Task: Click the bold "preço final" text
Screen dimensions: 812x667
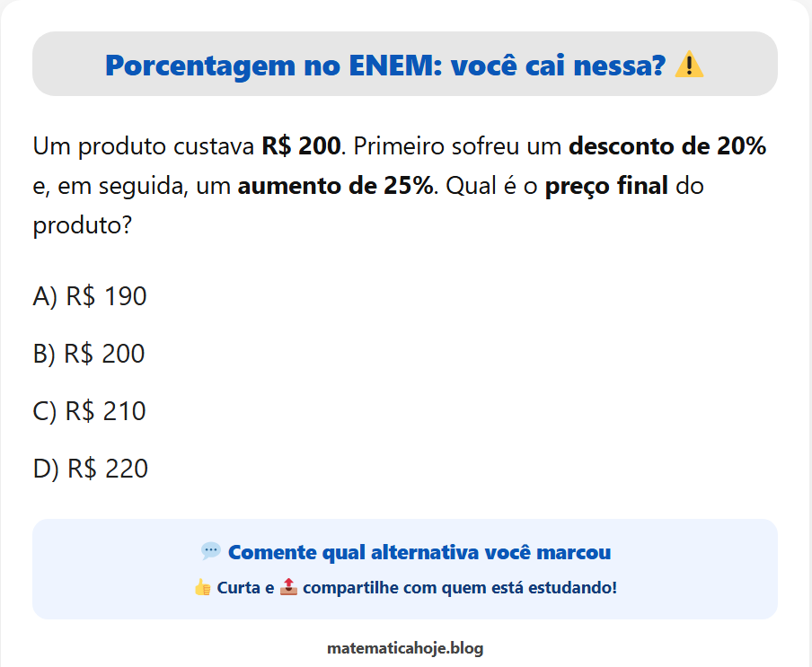Action: [606, 187]
